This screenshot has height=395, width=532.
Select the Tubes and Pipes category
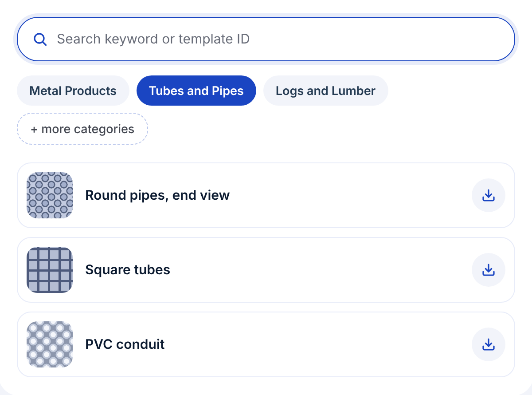coord(196,91)
